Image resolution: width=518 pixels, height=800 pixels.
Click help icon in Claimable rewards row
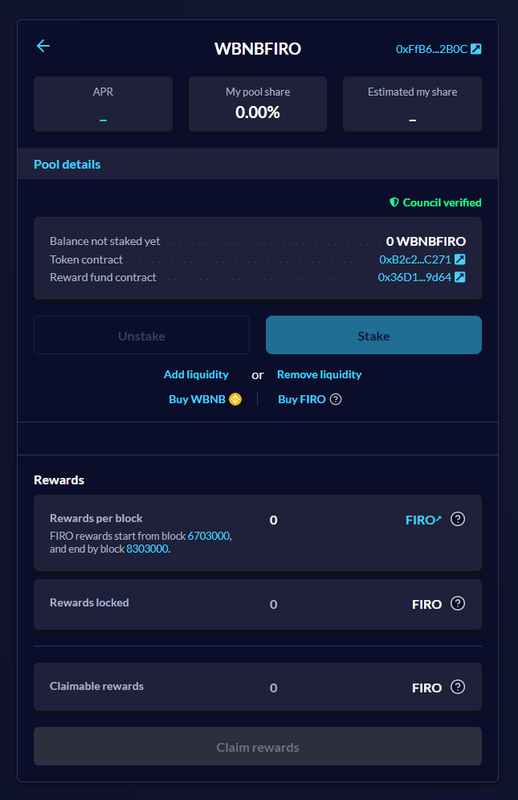click(x=458, y=687)
